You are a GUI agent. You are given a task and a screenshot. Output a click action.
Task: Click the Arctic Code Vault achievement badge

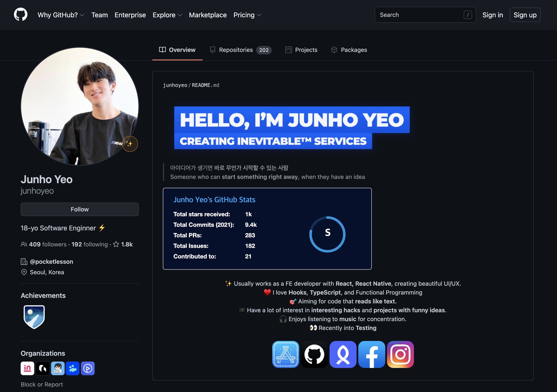(34, 317)
